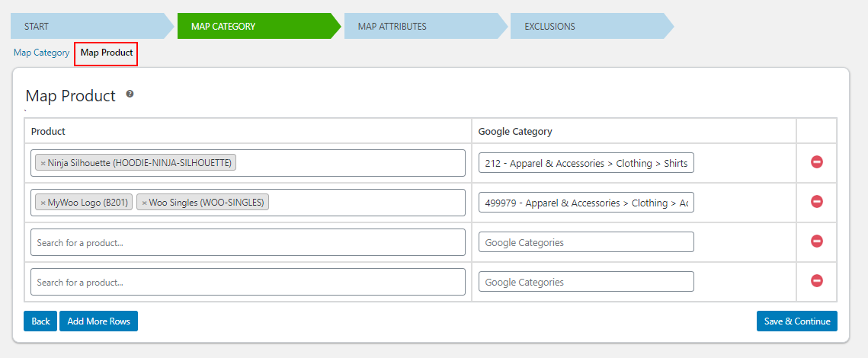Image resolution: width=868 pixels, height=358 pixels.
Task: Click Save & Continue
Action: [x=796, y=321]
